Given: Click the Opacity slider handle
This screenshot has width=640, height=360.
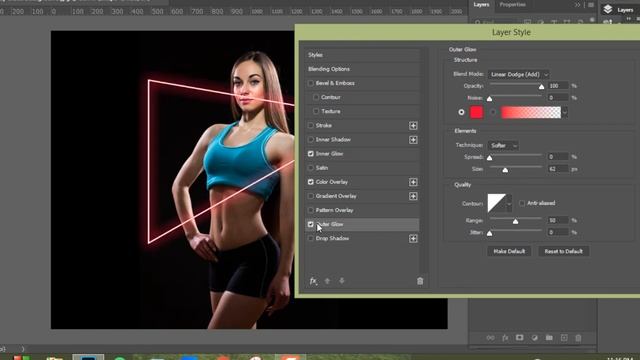Looking at the screenshot, I should coord(541,87).
